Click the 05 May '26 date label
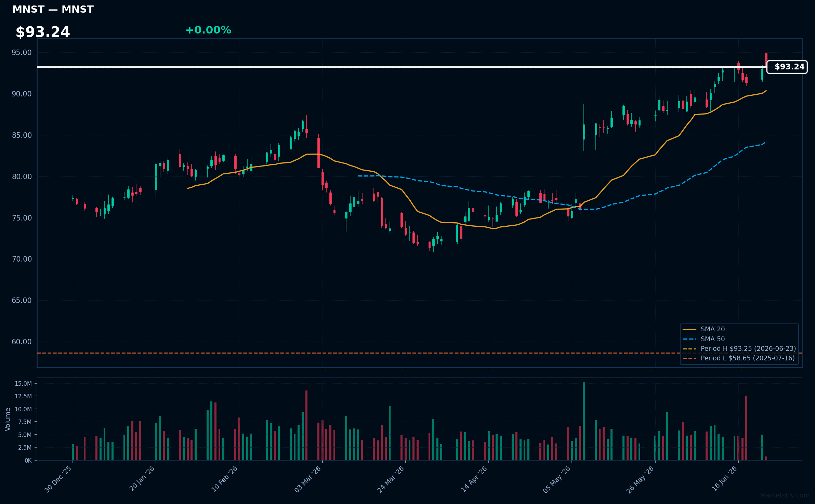Viewport: 815px width, 504px height. [x=557, y=479]
